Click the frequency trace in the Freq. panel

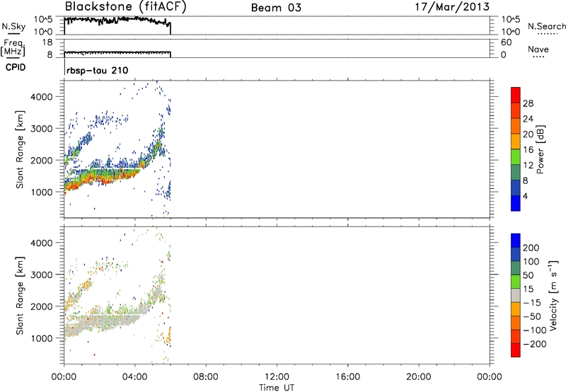pos(117,53)
